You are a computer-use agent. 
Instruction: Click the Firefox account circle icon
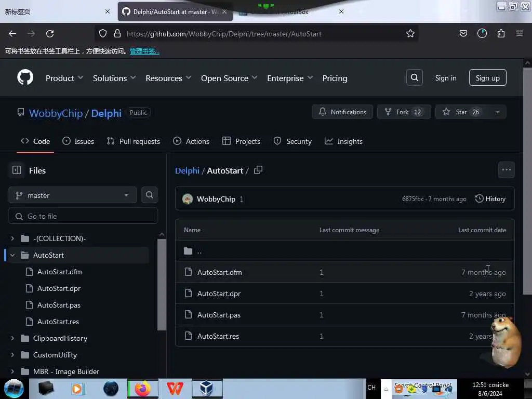(x=482, y=33)
